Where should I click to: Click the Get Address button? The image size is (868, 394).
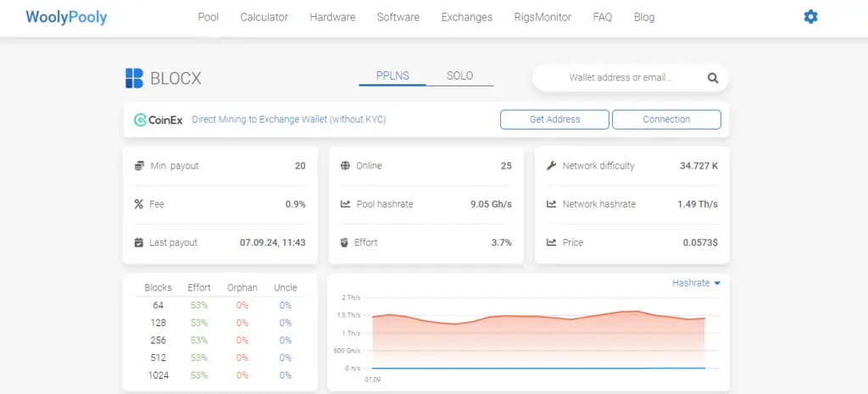coord(554,119)
